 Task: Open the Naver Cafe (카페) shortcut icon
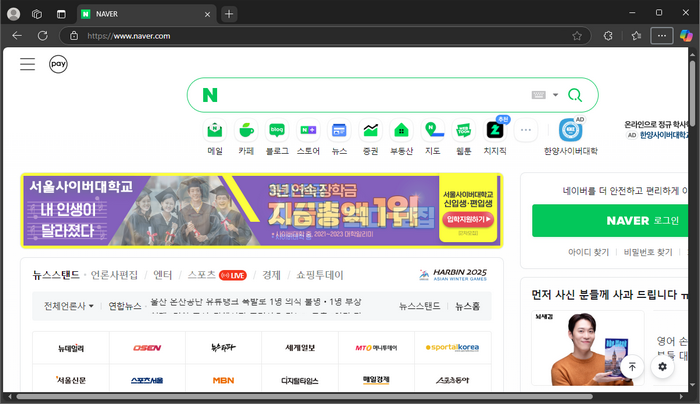[x=246, y=131]
